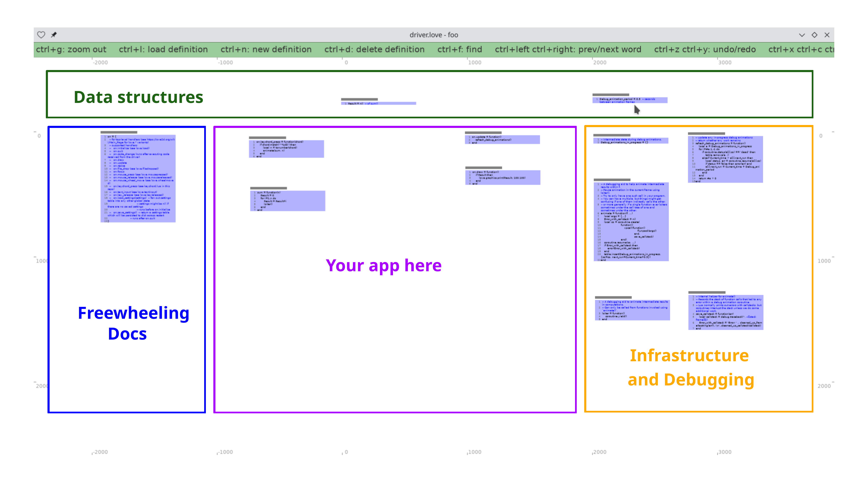The width and height of the screenshot is (868, 495).
Task: Minimize the driver.love window with the chevron
Action: (x=802, y=35)
